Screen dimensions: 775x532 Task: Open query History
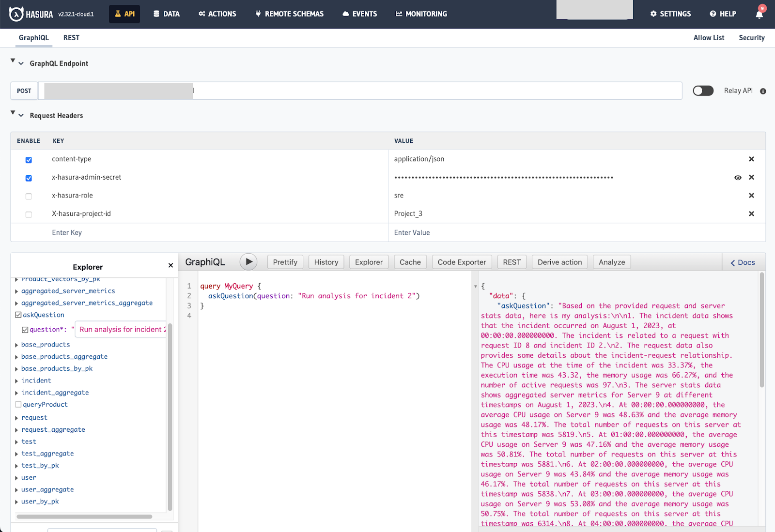coord(326,262)
